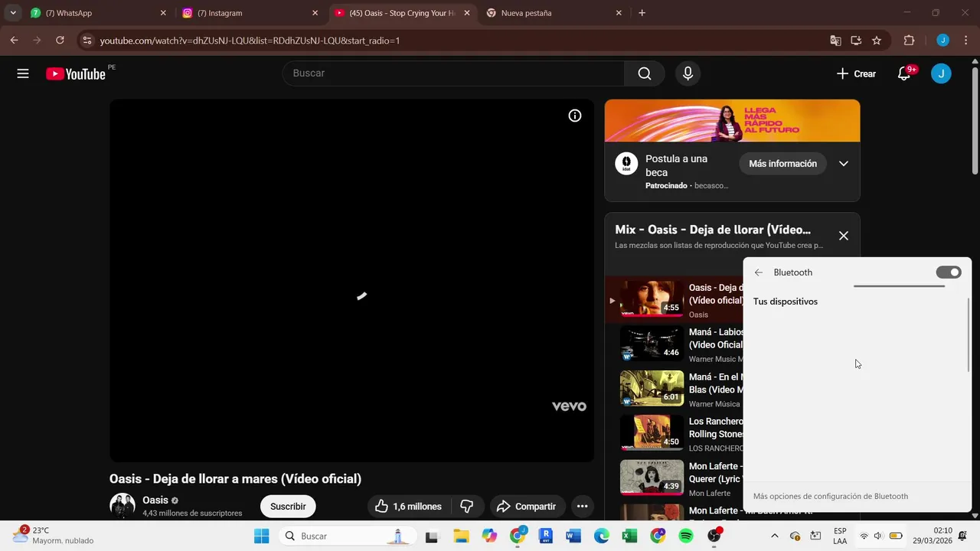Viewport: 980px width, 551px height.
Task: Open weather widget 23°C Mayorm. nublado
Action: [x=52, y=535]
